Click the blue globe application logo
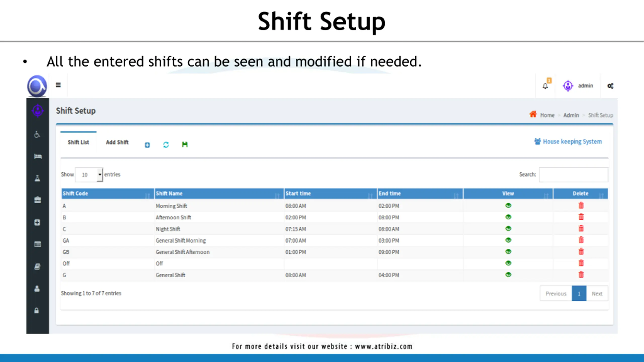Viewport: 644px width, 362px height. pos(37,86)
